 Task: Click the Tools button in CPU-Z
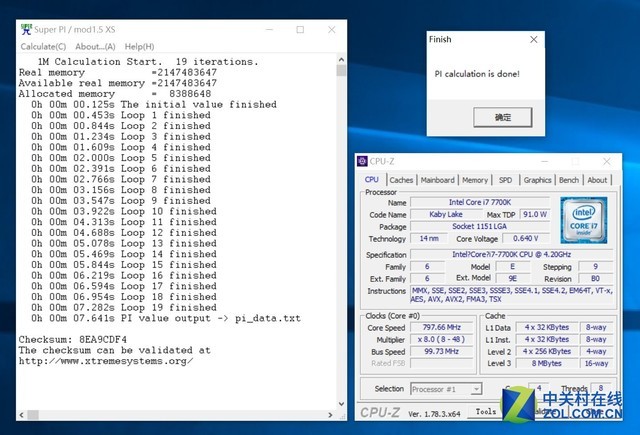pos(485,412)
